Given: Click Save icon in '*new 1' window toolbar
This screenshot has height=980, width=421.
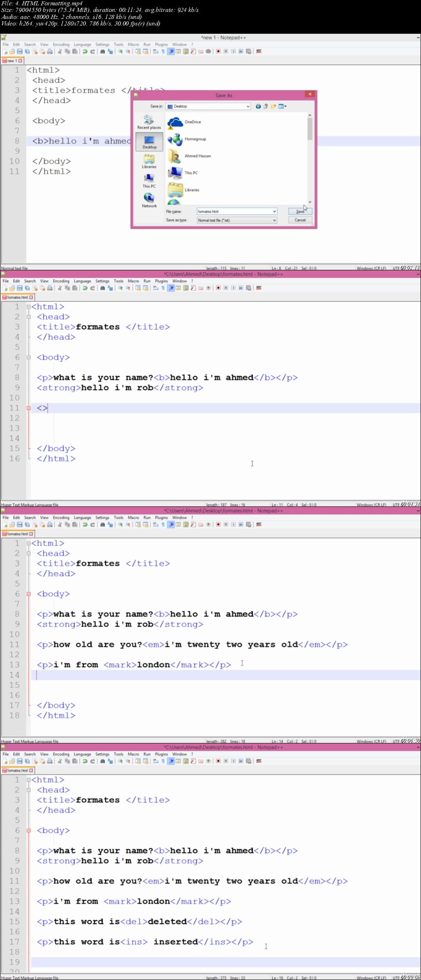Looking at the screenshot, I should point(19,51).
